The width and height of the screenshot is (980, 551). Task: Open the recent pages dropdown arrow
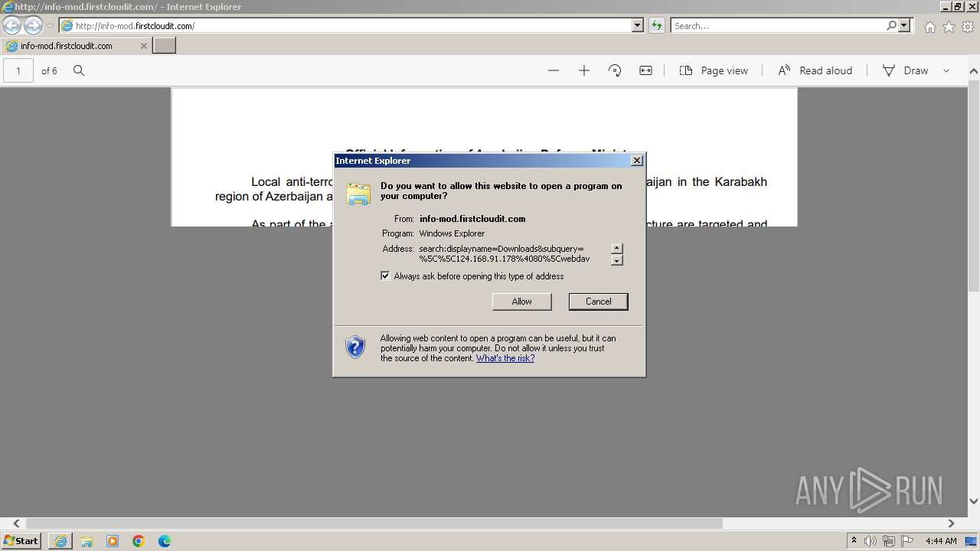coord(50,26)
